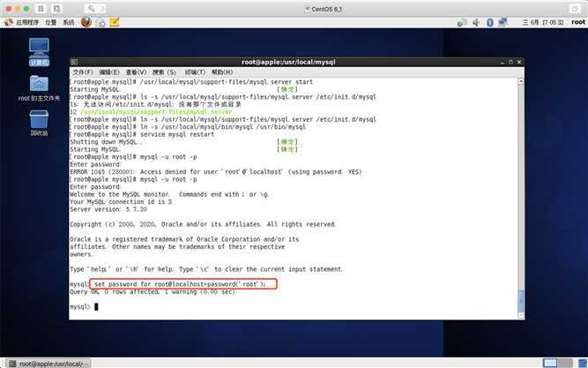Click the terminal scrollbar down arrow

(521, 315)
